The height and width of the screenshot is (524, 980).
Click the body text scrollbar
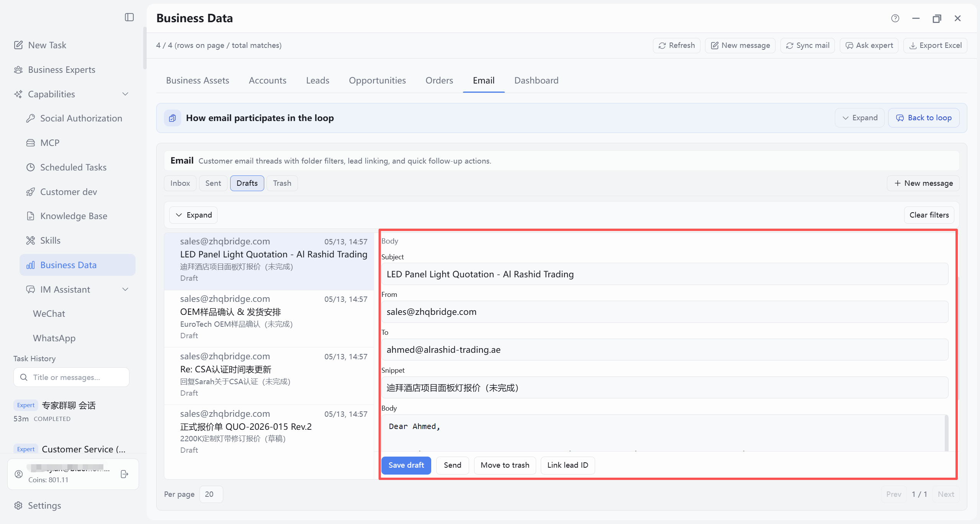pos(946,433)
